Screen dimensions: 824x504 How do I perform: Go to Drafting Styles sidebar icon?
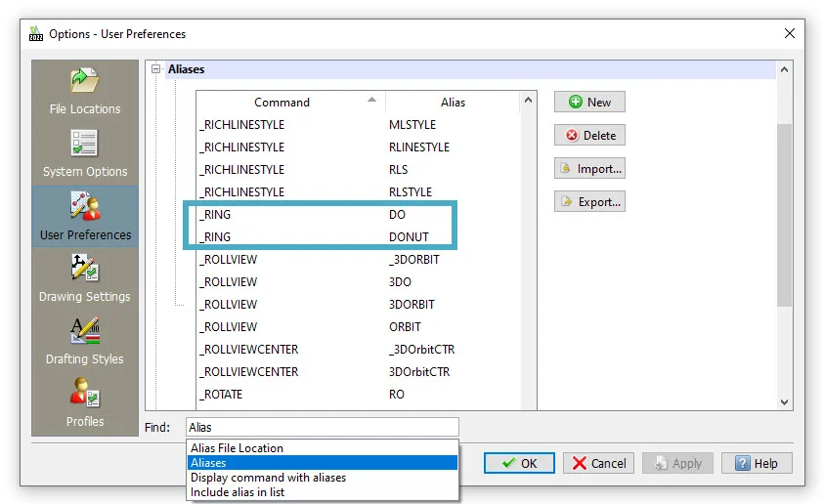click(x=85, y=331)
